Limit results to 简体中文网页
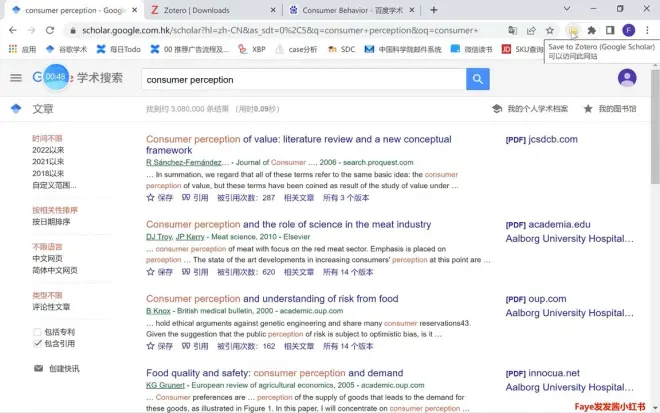 [x=55, y=270]
